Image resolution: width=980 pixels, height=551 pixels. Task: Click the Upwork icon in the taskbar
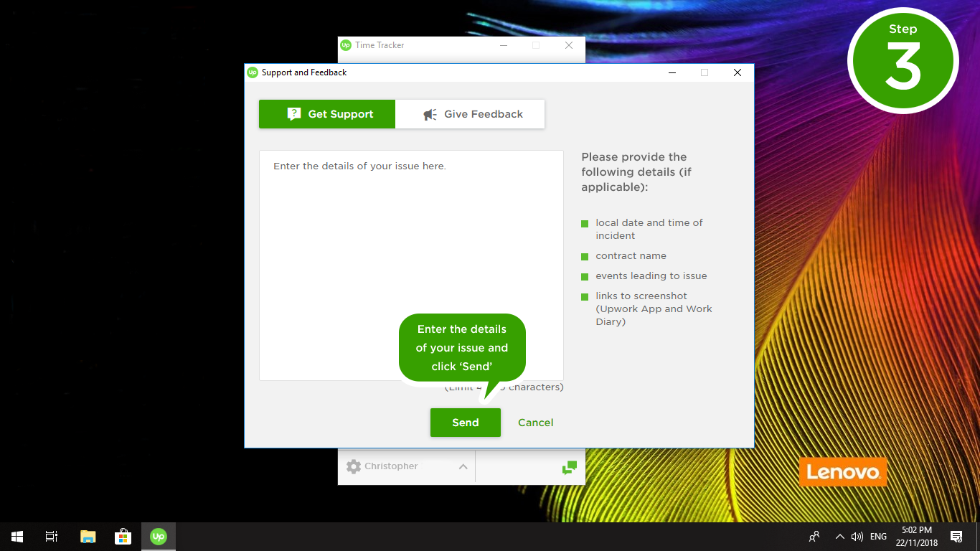pyautogui.click(x=159, y=536)
